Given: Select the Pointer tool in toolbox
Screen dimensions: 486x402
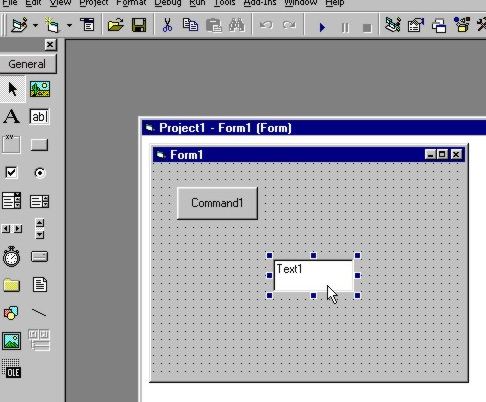Looking at the screenshot, I should tap(13, 89).
